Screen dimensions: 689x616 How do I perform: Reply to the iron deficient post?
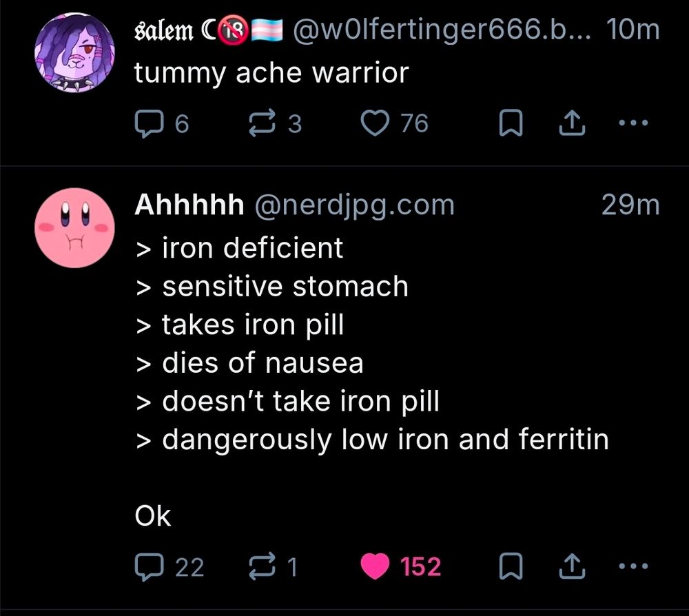click(x=150, y=566)
